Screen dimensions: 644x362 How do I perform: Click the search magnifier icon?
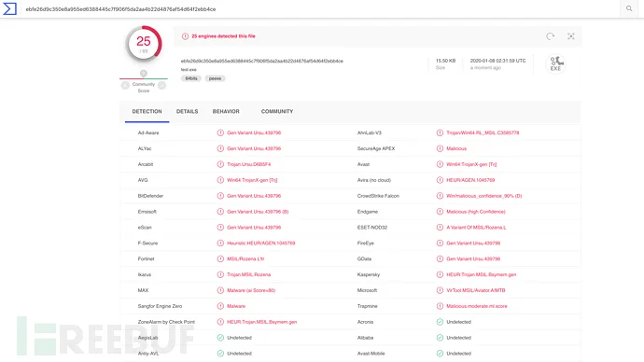629,8
